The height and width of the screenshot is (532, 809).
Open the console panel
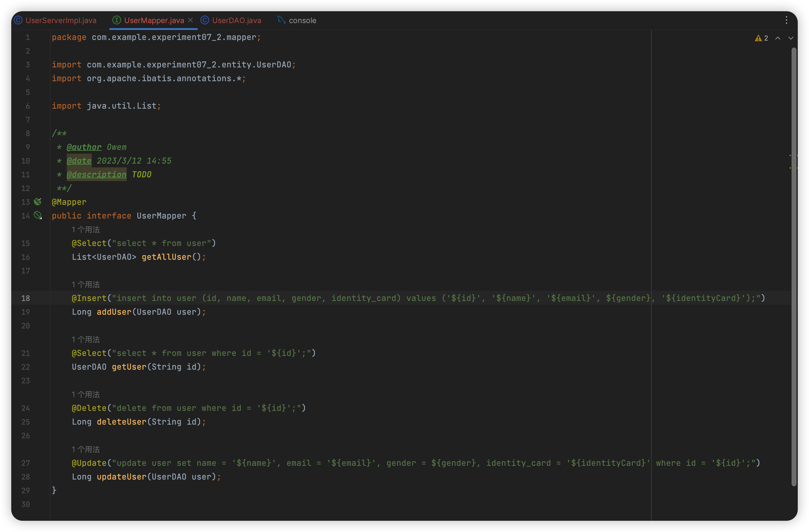[302, 20]
